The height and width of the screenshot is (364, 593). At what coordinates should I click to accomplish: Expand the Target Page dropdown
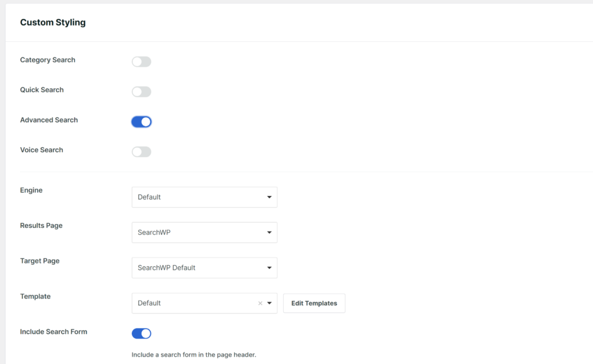204,268
